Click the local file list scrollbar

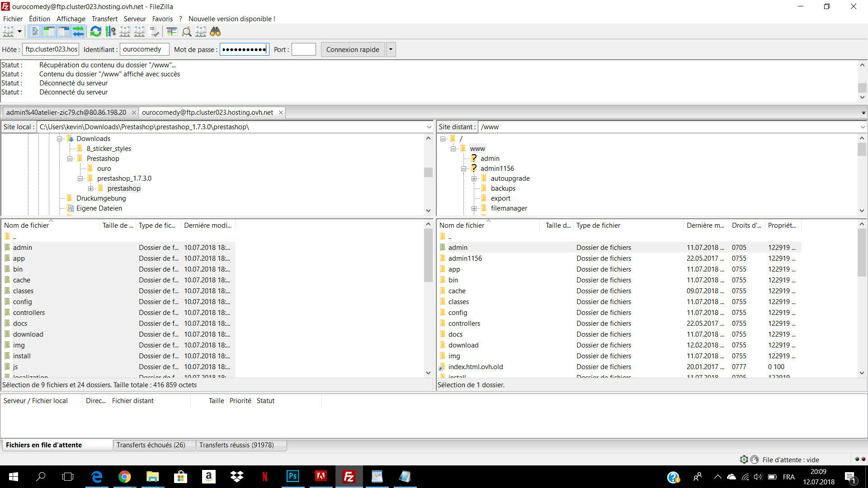tap(428, 298)
